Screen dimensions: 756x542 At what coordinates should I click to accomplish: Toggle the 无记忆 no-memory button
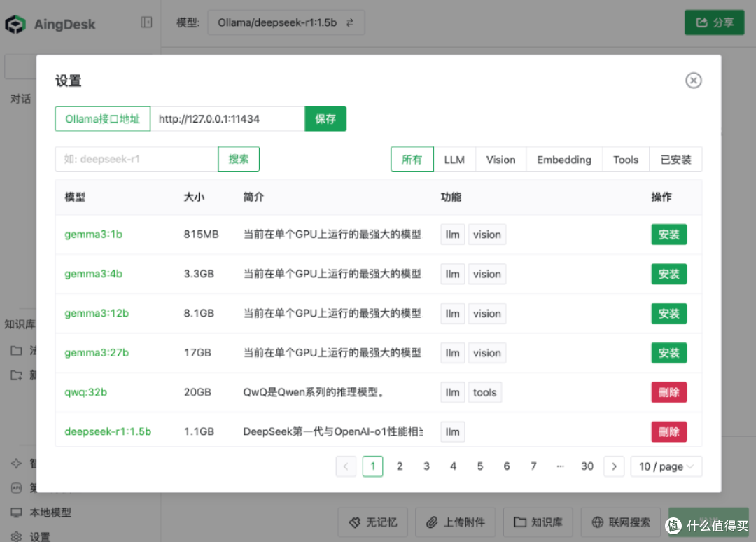click(x=373, y=522)
